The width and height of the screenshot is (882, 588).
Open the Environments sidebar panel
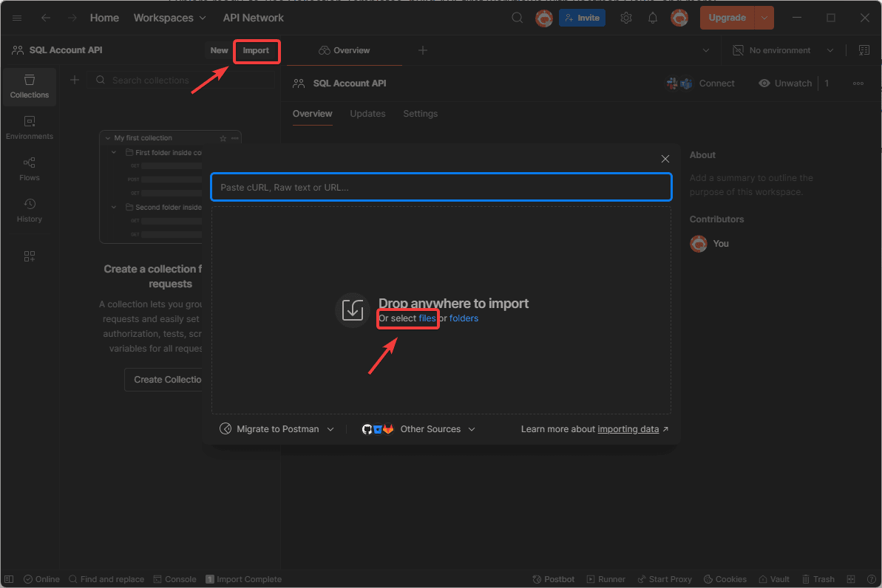(30, 128)
